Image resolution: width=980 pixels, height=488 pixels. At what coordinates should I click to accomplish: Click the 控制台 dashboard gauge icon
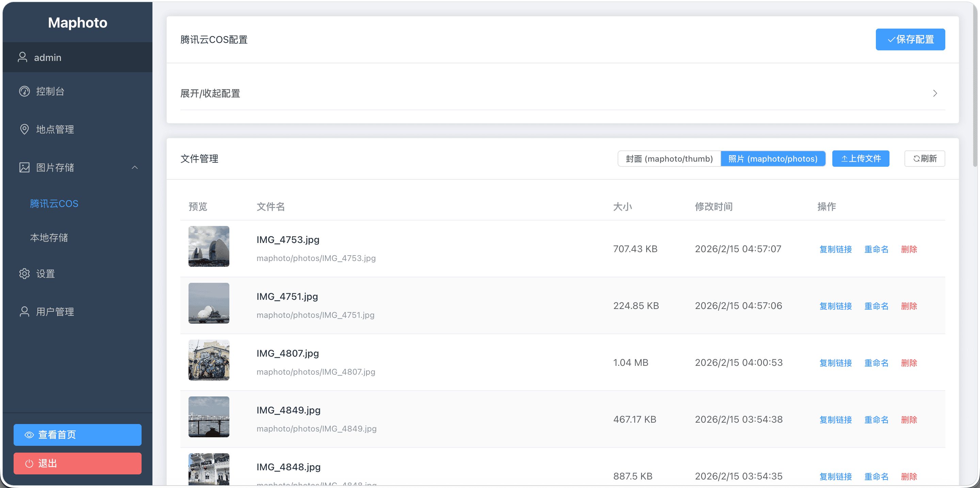click(x=24, y=91)
